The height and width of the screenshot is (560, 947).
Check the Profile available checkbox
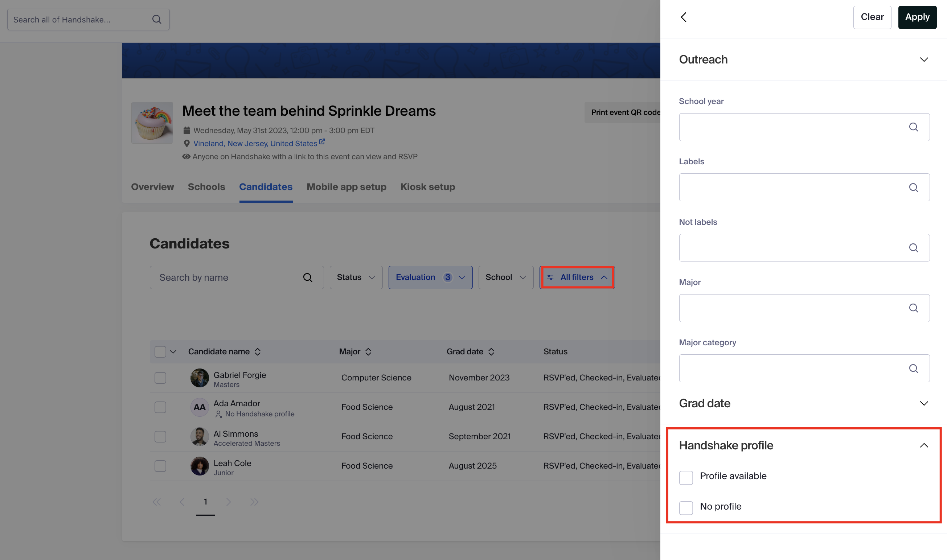(x=686, y=477)
